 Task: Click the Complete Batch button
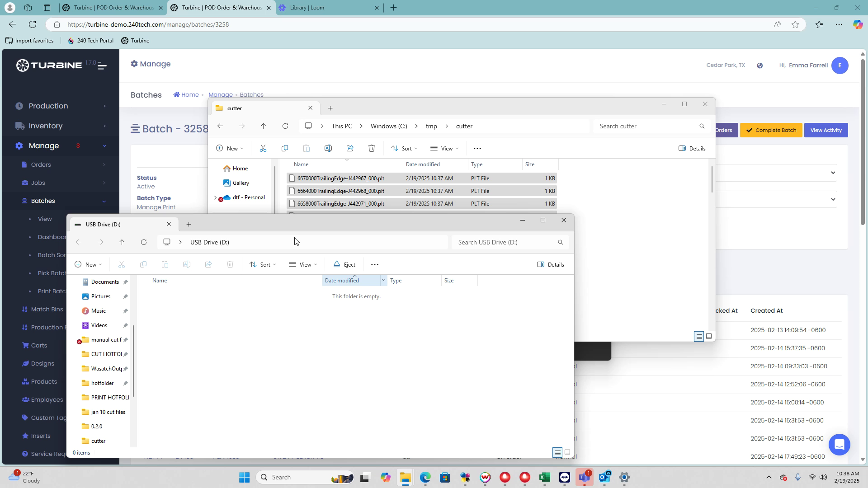771,131
